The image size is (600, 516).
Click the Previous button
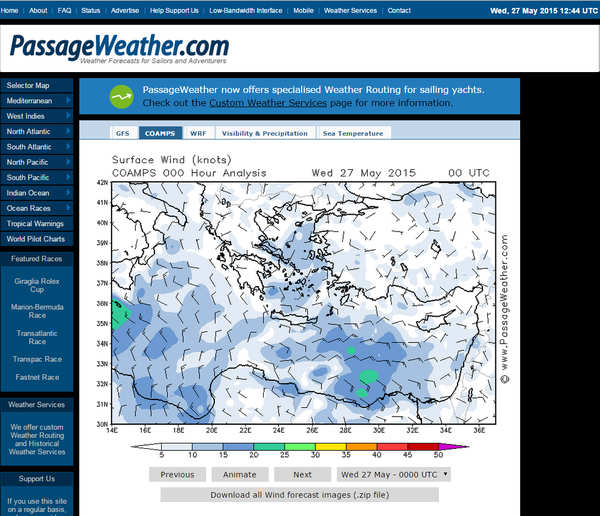(177, 475)
